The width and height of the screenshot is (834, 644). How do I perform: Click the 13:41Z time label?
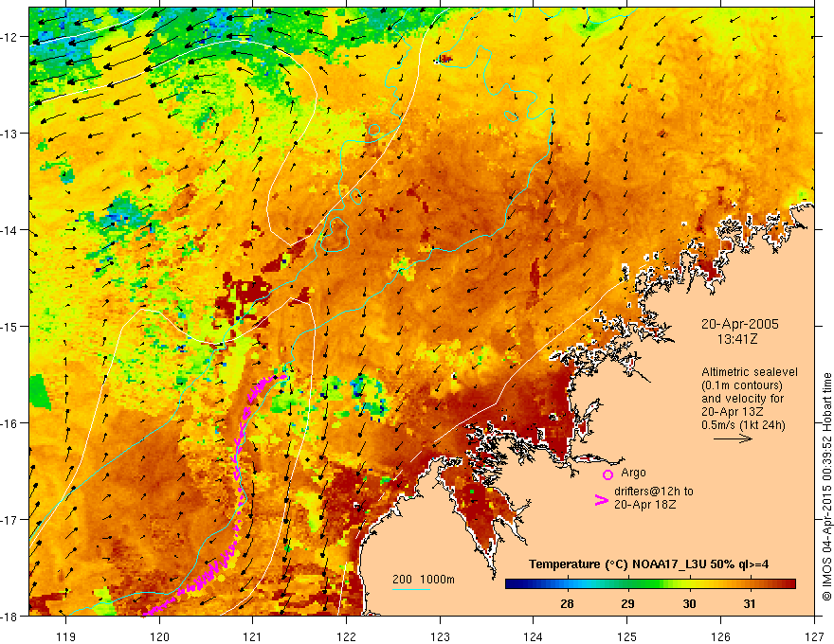click(737, 339)
